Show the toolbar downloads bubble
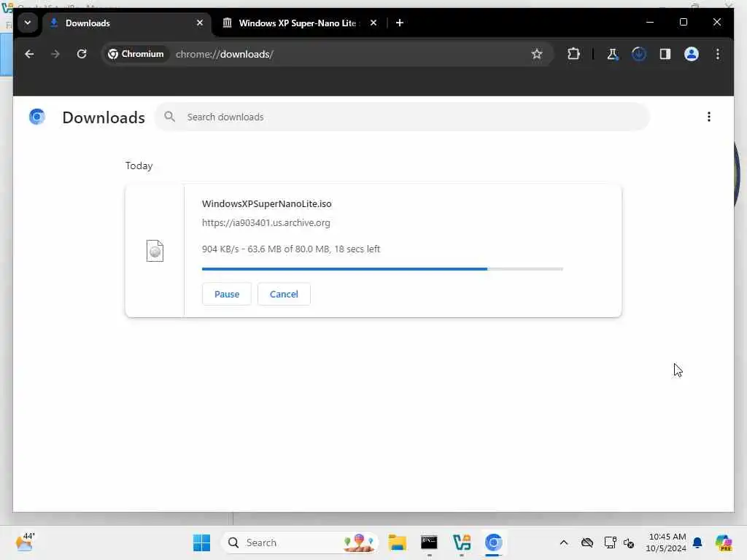747x560 pixels. [x=639, y=54]
